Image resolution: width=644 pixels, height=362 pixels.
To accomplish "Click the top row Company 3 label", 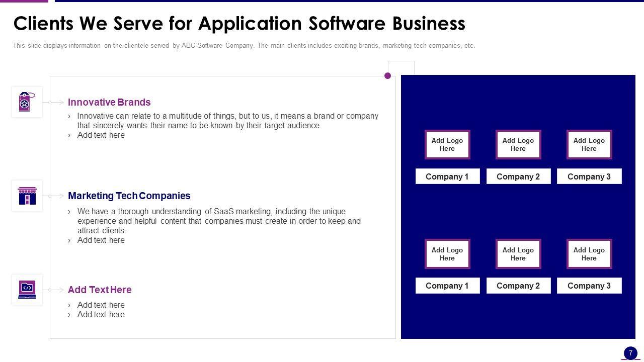I will point(589,176).
